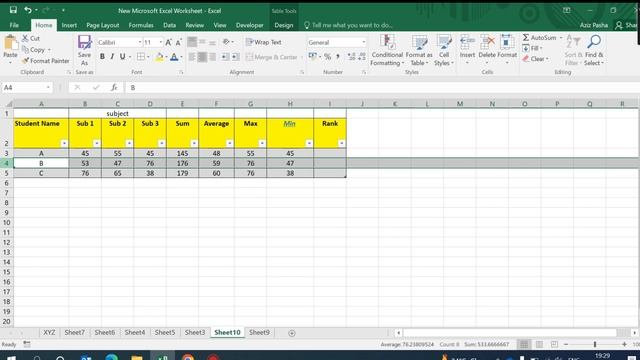
Task: Open the orientation text-angle tool
Action: coord(227,42)
